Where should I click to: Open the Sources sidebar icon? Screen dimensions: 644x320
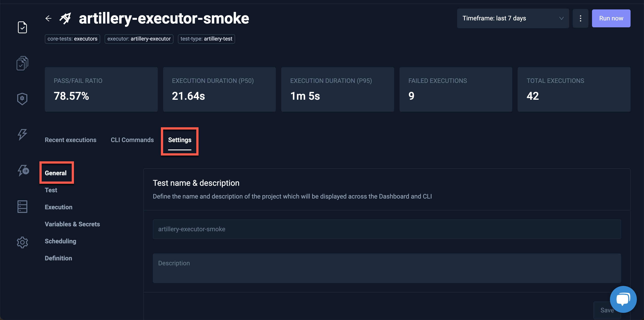[22, 206]
